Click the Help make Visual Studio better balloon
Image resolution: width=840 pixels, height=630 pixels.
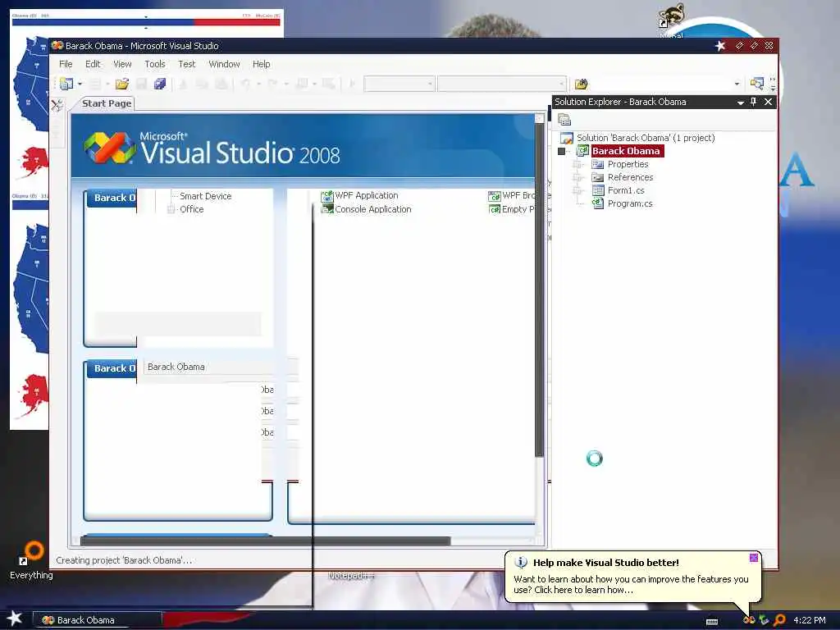click(x=632, y=577)
